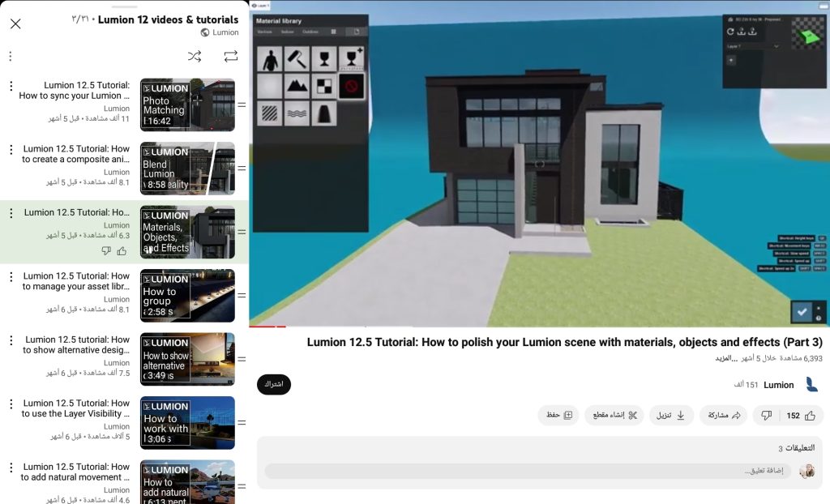Toggle shuffle for the playlist
Viewport: 830px width, 504px height.
tap(195, 56)
